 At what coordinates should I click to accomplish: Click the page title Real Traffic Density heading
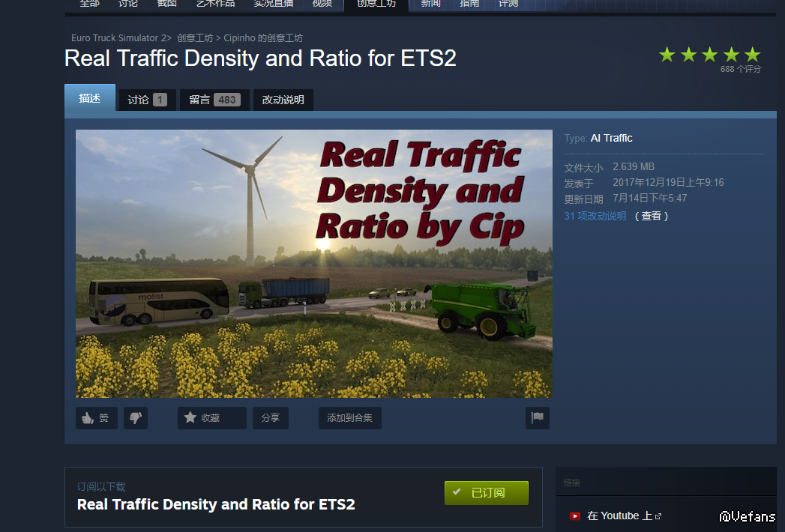pyautogui.click(x=260, y=58)
